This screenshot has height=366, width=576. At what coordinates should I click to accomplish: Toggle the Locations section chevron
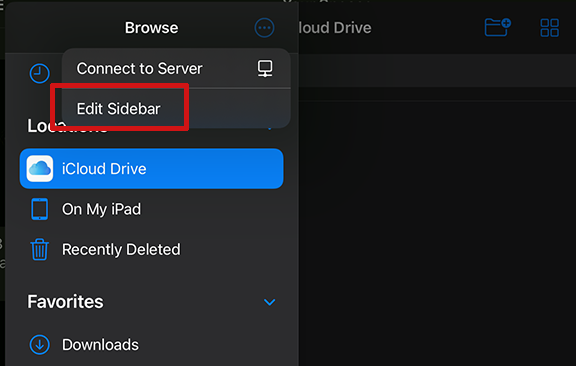coord(270,128)
